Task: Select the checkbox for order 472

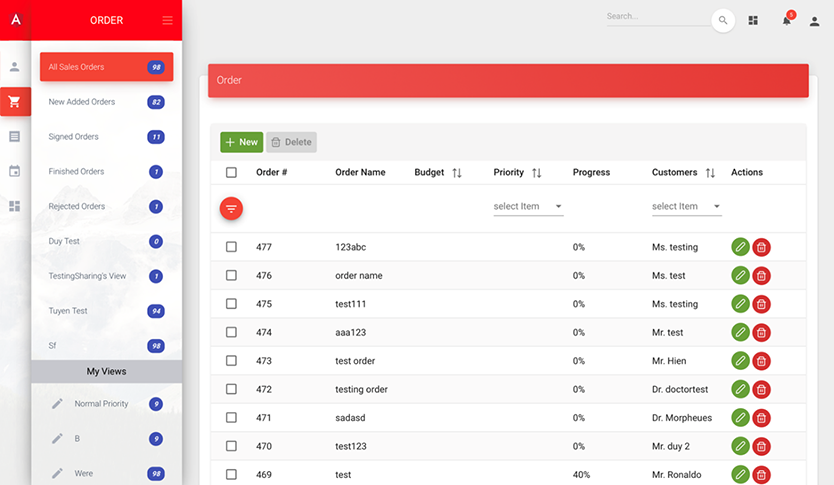Action: point(231,389)
